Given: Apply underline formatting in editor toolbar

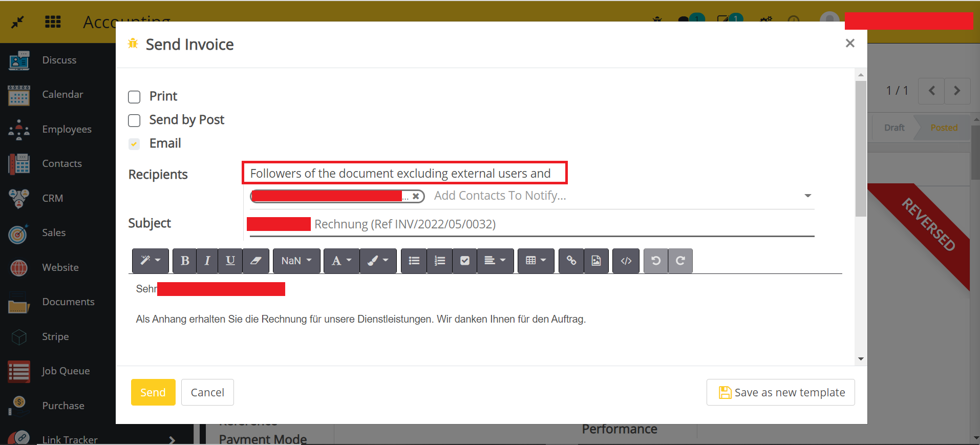Looking at the screenshot, I should [230, 261].
